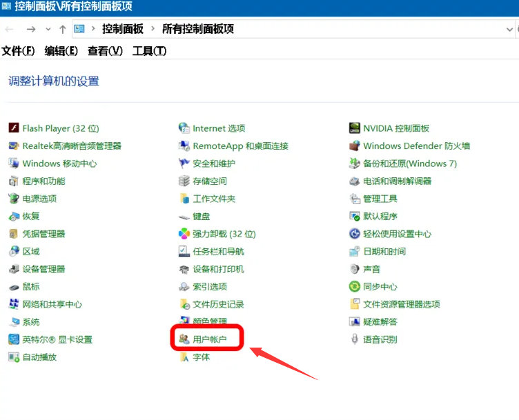
Task: Open the Windows 移动中心 icon
Action: [x=14, y=163]
